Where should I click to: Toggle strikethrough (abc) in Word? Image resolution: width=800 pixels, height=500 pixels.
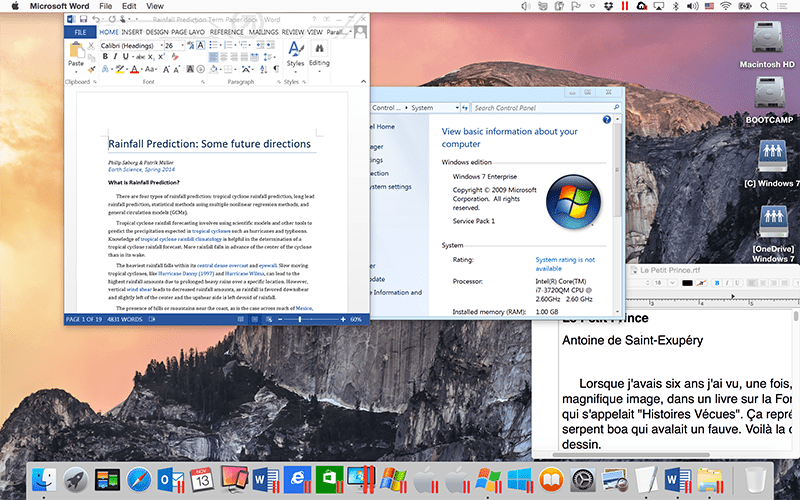[x=140, y=57]
